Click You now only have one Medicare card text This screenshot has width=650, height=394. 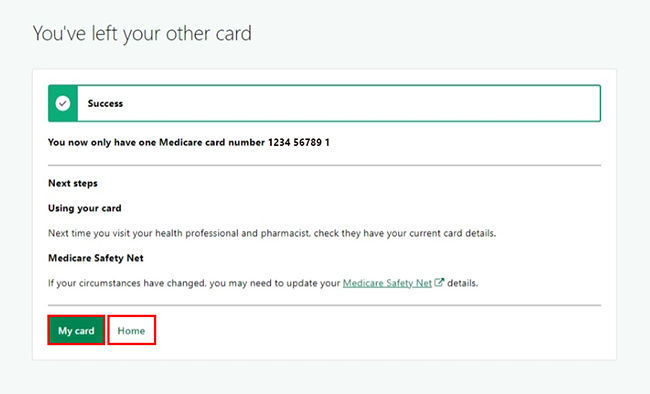[x=156, y=143]
